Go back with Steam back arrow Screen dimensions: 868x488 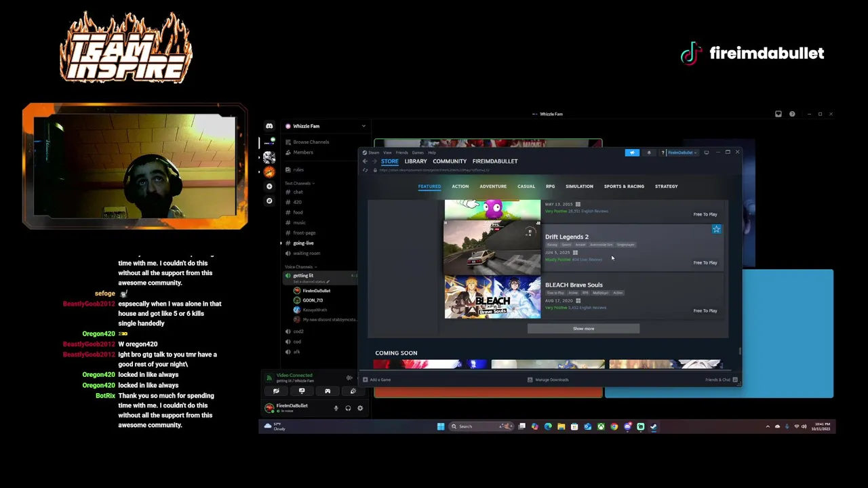pos(365,161)
